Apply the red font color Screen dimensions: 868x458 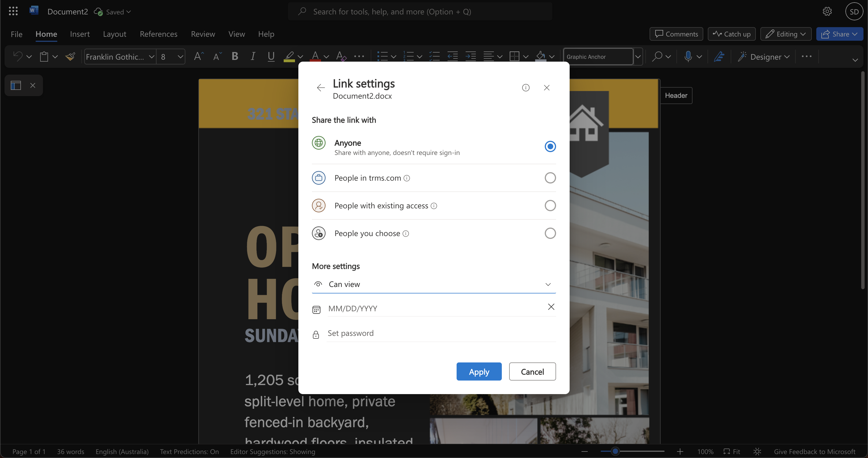click(x=315, y=56)
